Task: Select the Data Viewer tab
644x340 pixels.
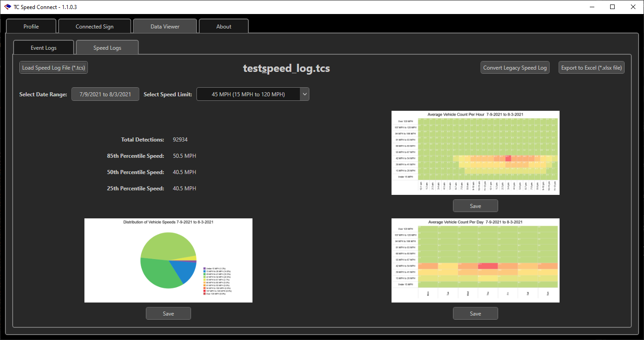Action: coord(165,26)
